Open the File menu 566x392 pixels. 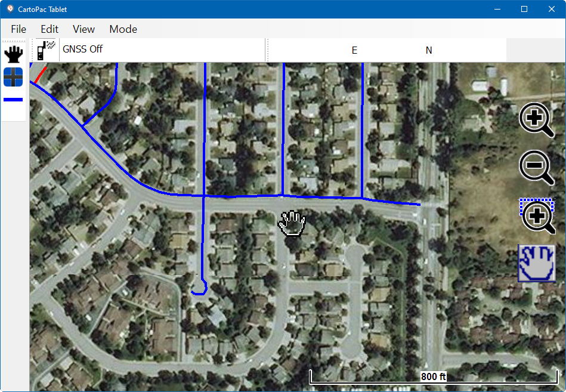pyautogui.click(x=18, y=29)
